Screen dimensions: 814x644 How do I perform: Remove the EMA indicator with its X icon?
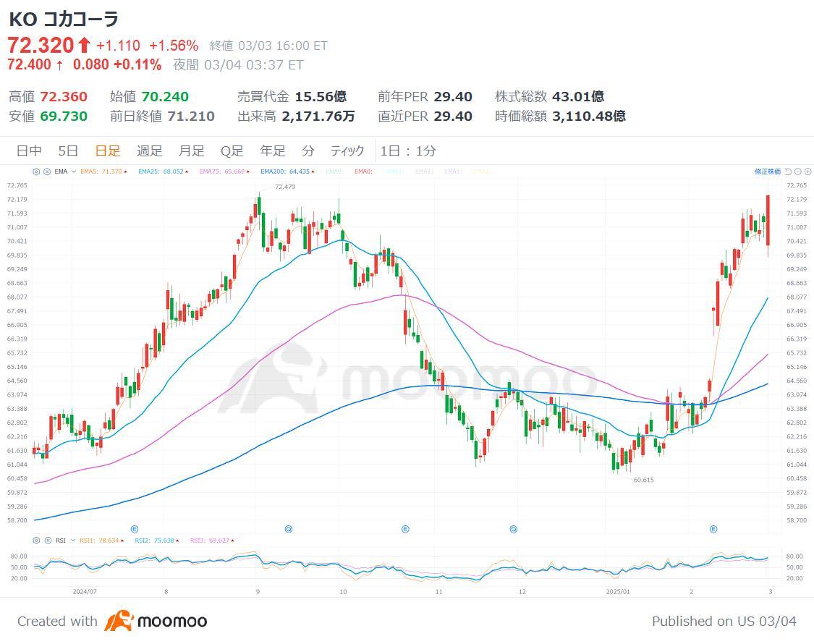tap(46, 171)
